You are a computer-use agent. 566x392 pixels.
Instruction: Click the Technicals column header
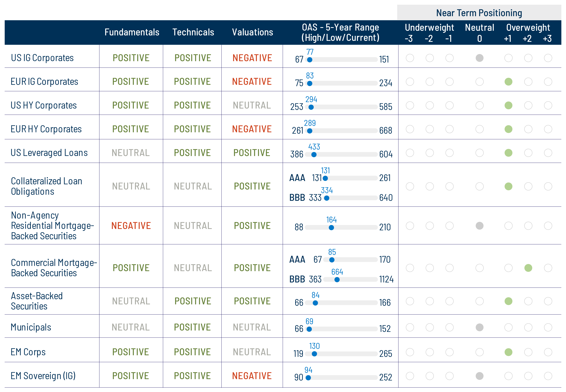click(x=193, y=32)
